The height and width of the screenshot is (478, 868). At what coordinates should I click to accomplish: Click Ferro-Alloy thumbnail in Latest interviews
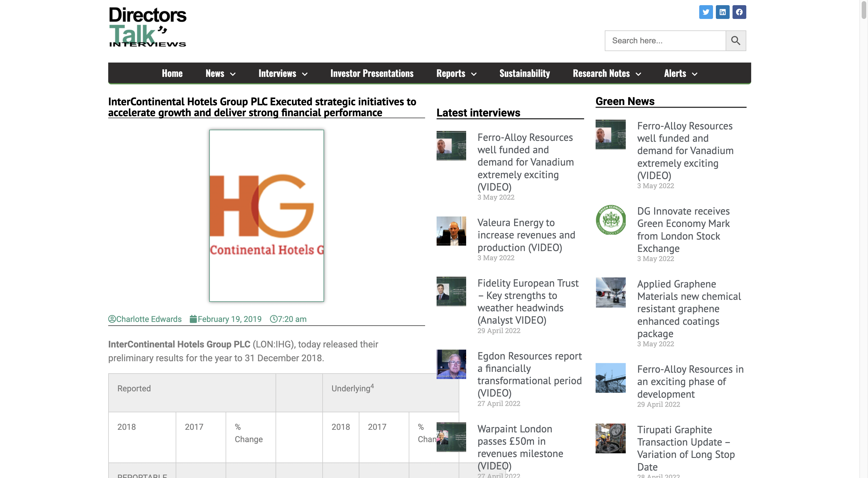451,145
